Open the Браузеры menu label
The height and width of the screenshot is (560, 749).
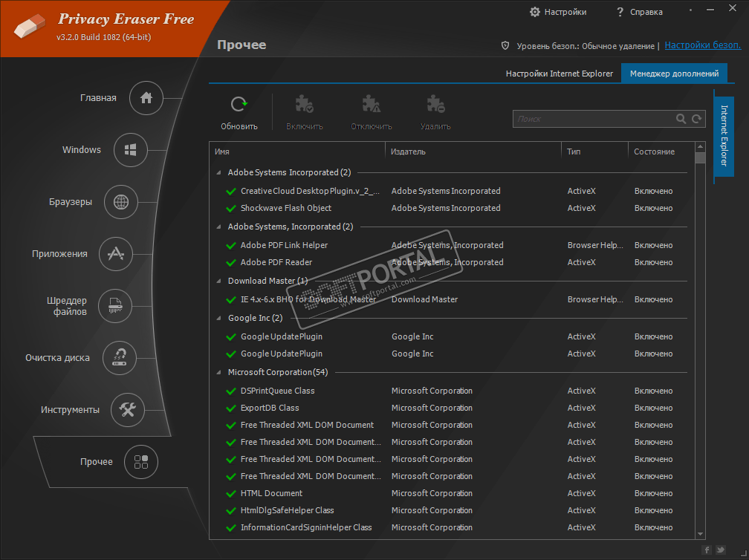[70, 202]
